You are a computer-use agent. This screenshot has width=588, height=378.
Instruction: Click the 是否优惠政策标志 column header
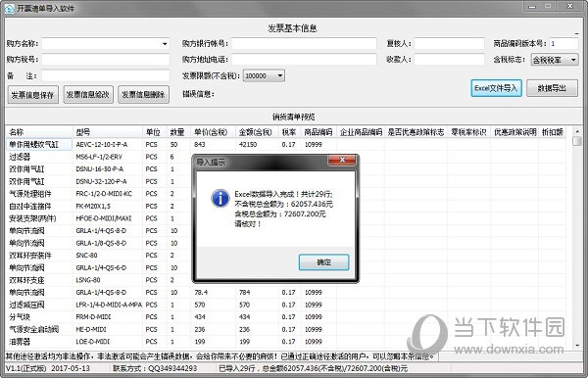point(416,132)
